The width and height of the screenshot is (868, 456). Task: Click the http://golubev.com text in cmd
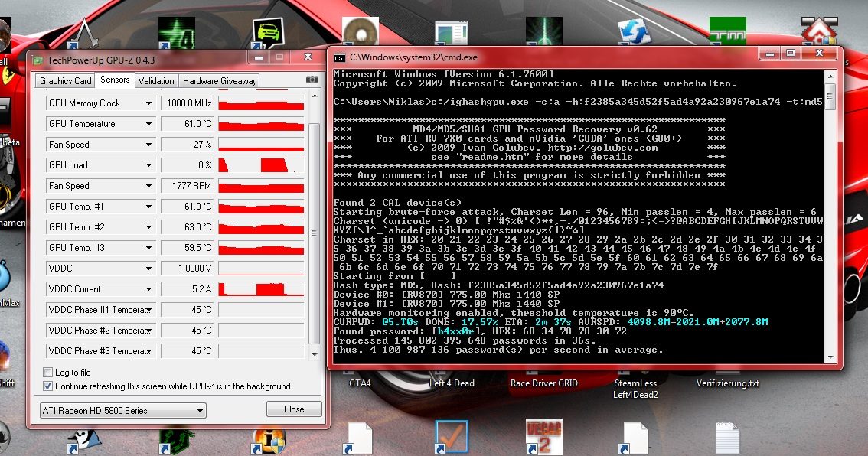602,148
